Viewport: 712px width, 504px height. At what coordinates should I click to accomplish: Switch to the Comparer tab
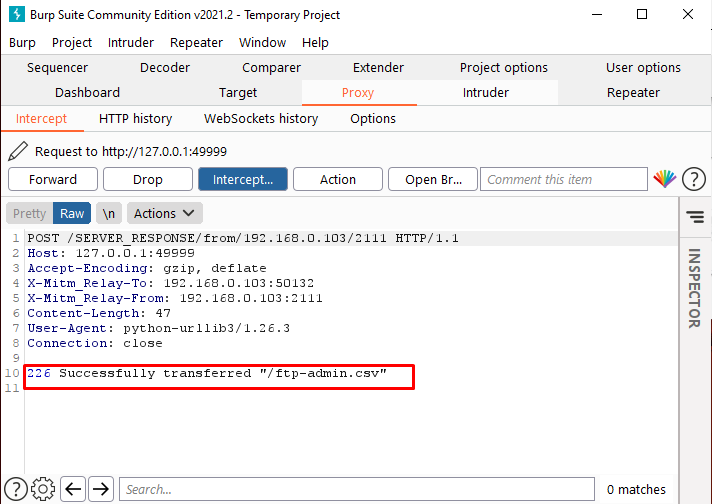[272, 68]
